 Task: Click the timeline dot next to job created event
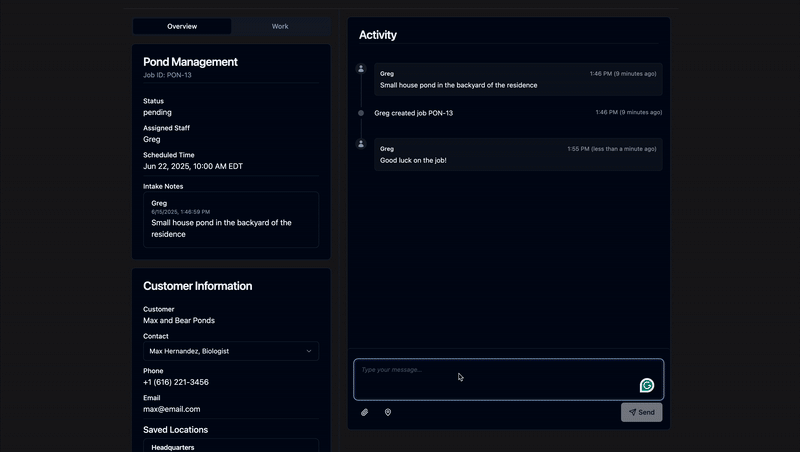361,113
